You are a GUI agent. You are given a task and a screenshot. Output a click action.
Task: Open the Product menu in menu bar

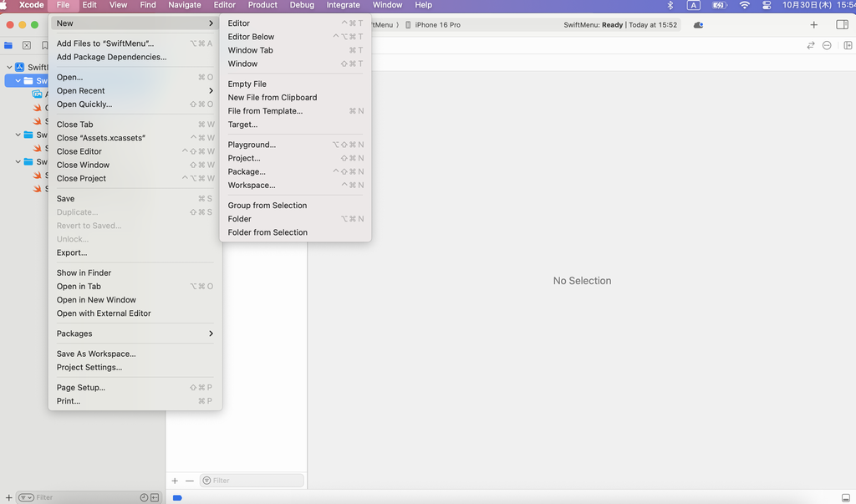[x=262, y=5]
